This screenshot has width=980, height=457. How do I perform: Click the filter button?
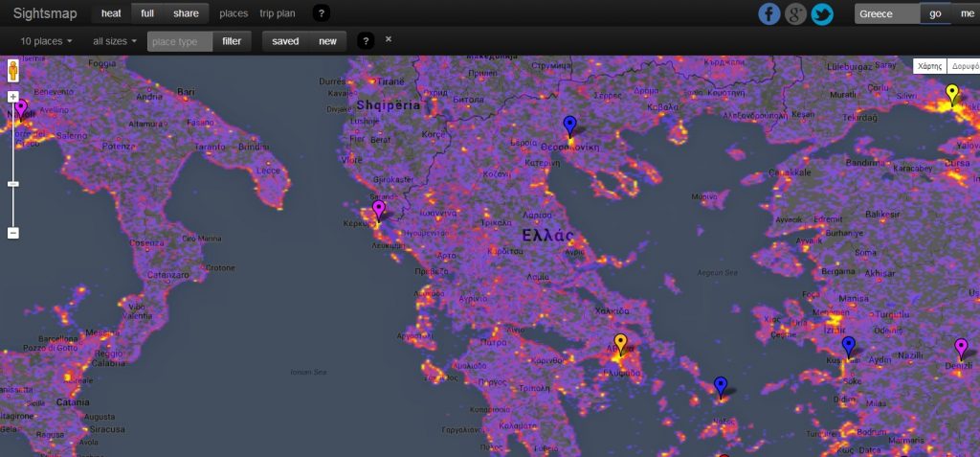[232, 41]
